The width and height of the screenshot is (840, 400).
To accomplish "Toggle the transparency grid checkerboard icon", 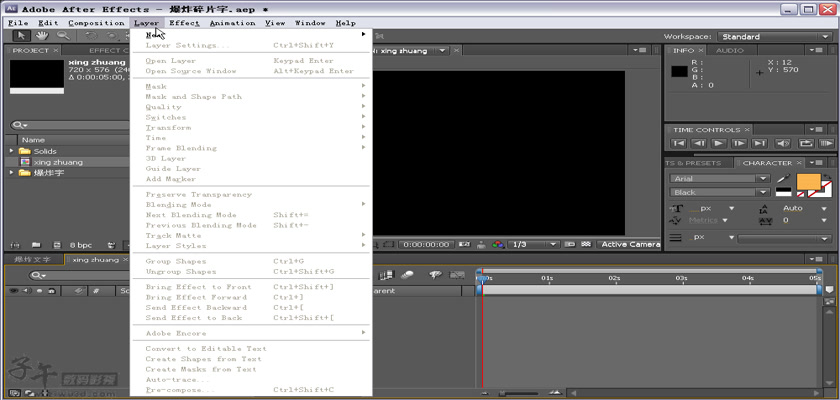I will pos(586,244).
